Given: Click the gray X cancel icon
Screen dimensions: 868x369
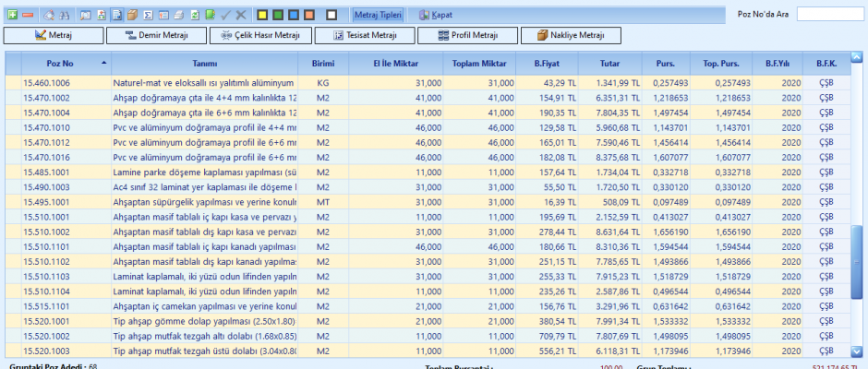Looking at the screenshot, I should click(241, 15).
